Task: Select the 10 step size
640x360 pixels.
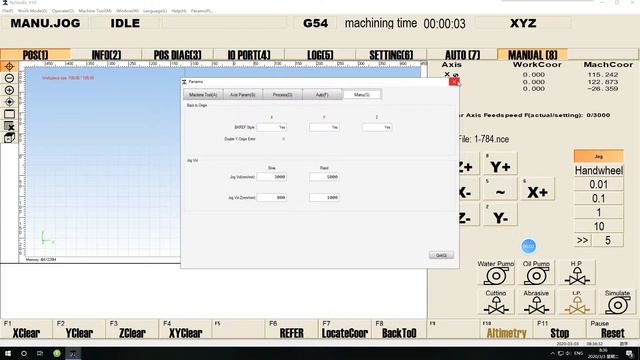Action: tap(598, 226)
